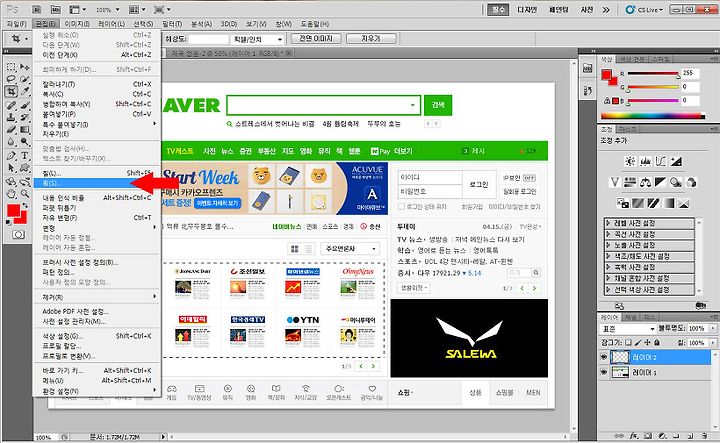This screenshot has height=443, width=720.
Task: Delete layer using trash icon
Action: click(x=704, y=435)
